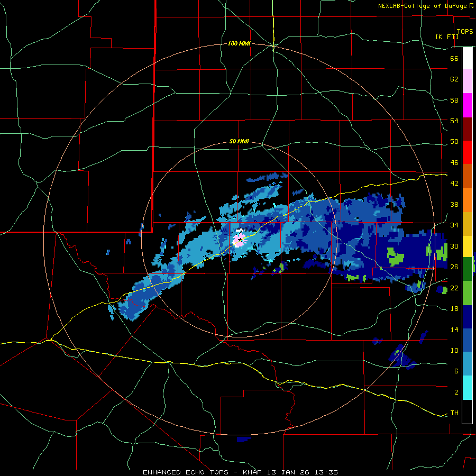
Task: Click the cyan 2 kft legend swatch
Action: click(467, 388)
